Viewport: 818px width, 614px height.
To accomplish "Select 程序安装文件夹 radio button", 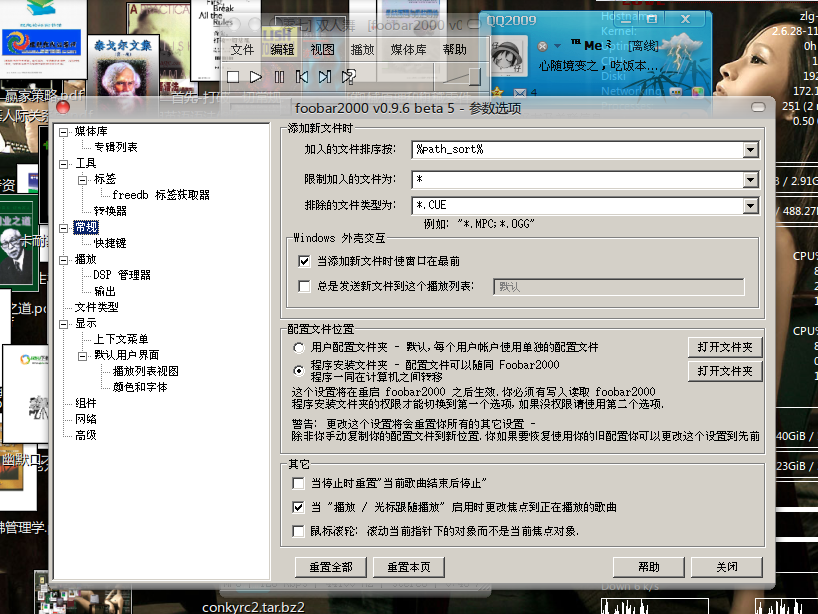I will click(x=298, y=370).
